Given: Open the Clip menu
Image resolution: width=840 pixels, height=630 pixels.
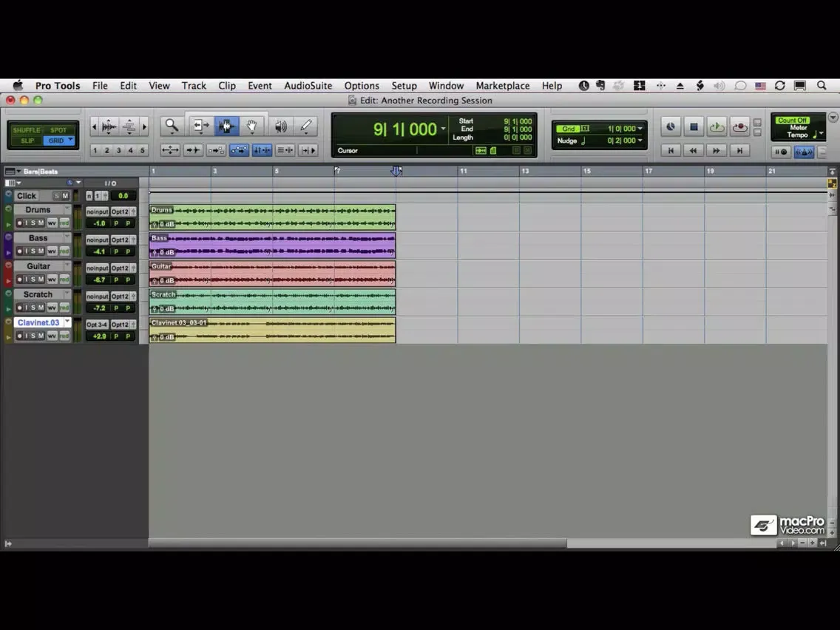Looking at the screenshot, I should coord(227,86).
